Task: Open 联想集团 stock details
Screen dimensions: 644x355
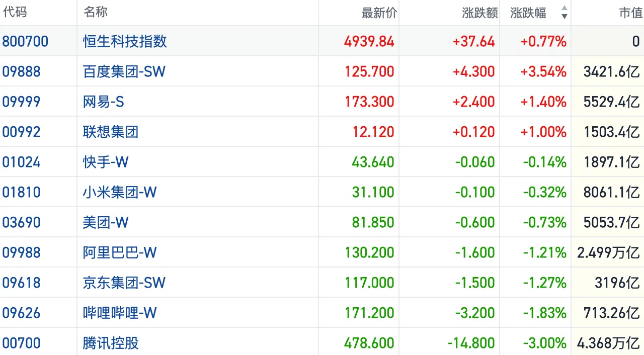Action: click(x=110, y=132)
